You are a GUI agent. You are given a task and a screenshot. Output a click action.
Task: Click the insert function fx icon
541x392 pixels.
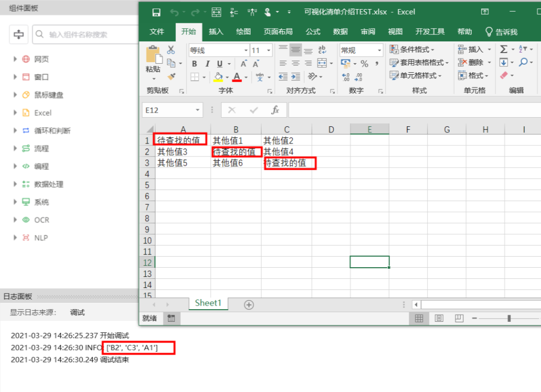click(275, 110)
